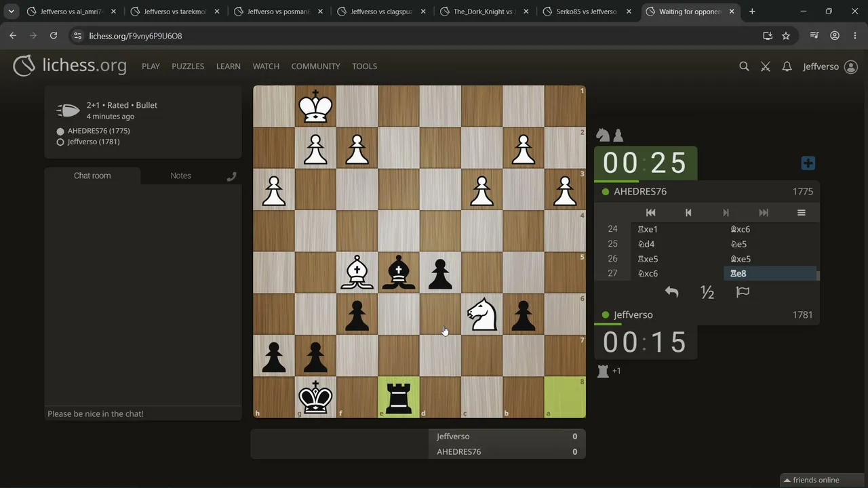
Task: Open challenges via crossed swords icon
Action: (x=766, y=66)
